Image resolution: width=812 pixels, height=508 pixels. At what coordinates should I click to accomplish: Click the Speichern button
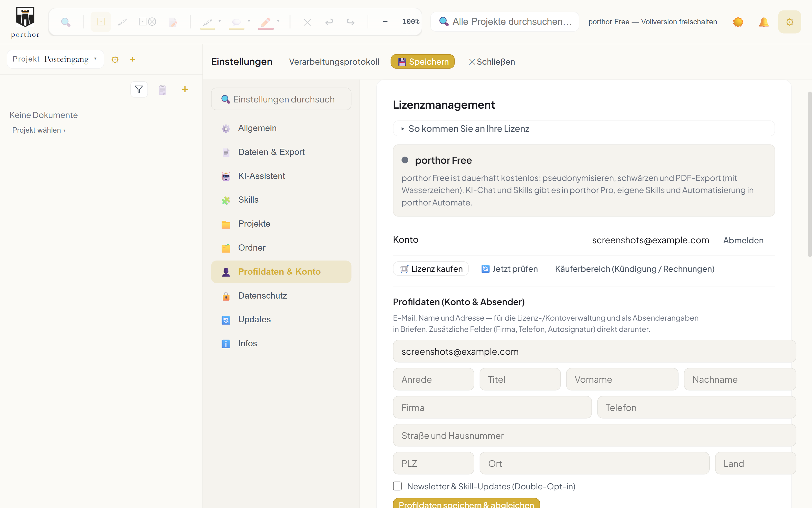[422, 62]
